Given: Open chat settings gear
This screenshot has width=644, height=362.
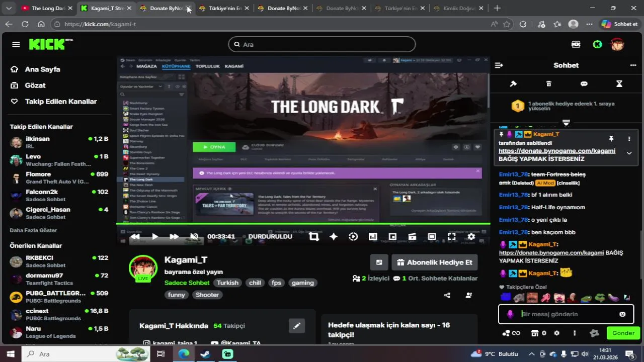Looking at the screenshot, I should (x=556, y=333).
